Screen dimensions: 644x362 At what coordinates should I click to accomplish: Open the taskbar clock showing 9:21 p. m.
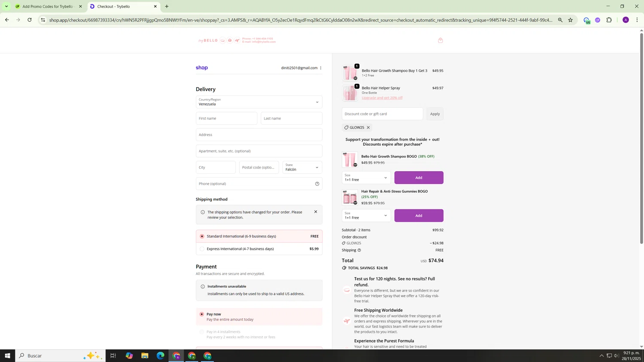[632, 356]
